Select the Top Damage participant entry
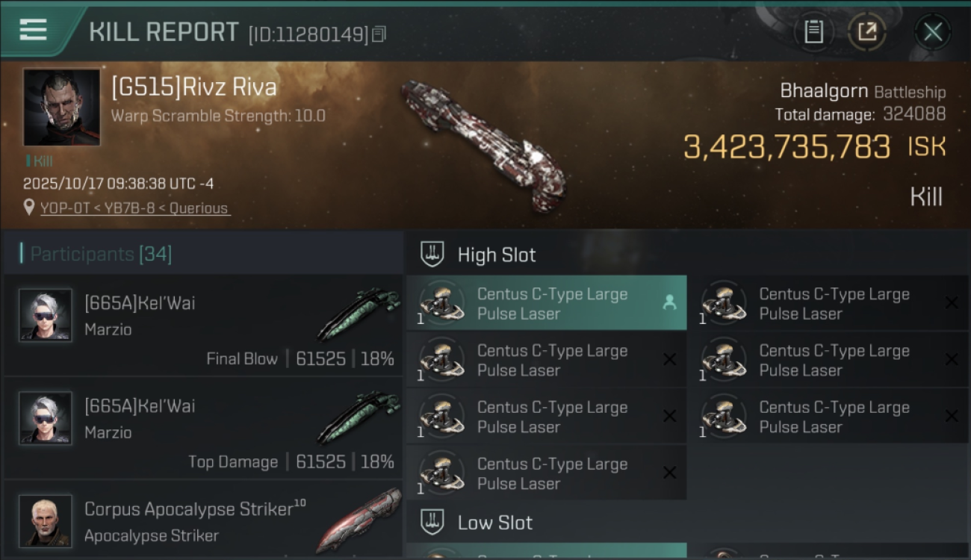The image size is (971, 560). tap(202, 428)
